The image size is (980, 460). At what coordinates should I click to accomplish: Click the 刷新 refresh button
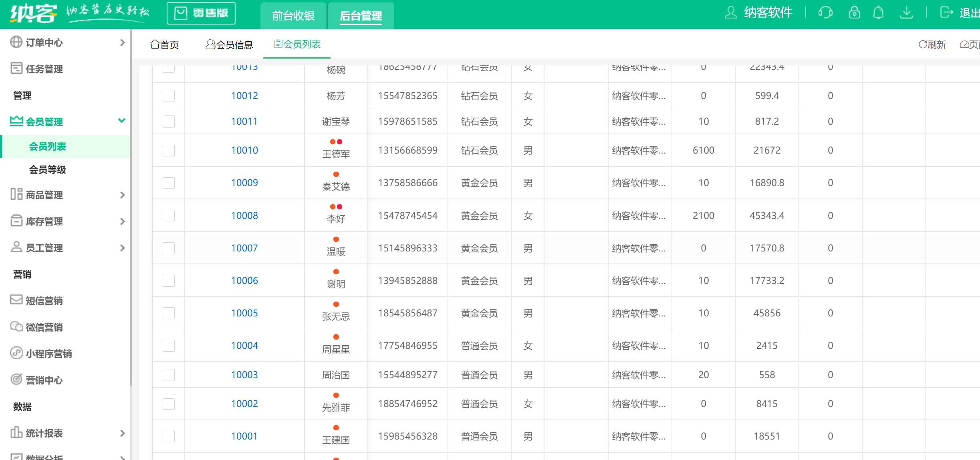click(932, 45)
